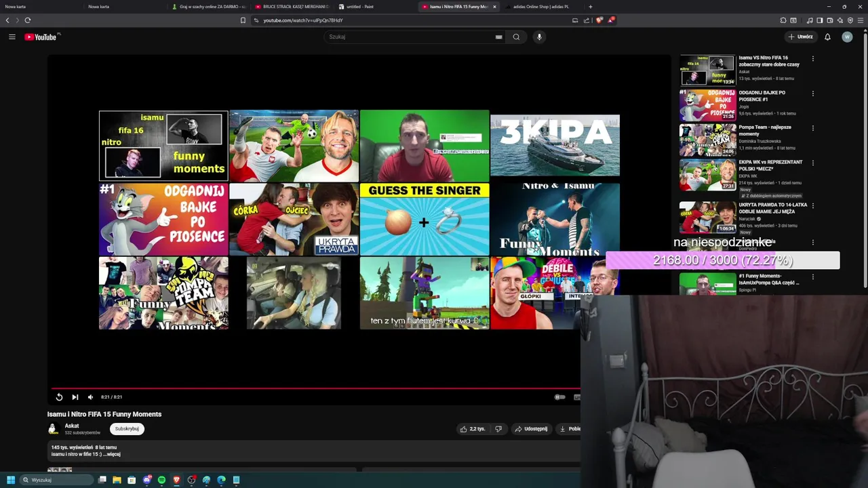Replay the video
The image size is (868, 488).
pyautogui.click(x=59, y=397)
